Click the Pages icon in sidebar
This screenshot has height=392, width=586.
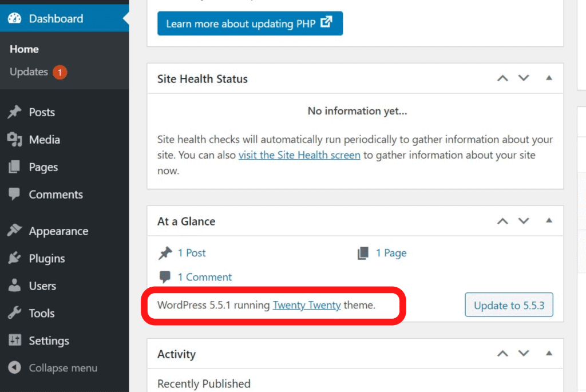(x=14, y=167)
